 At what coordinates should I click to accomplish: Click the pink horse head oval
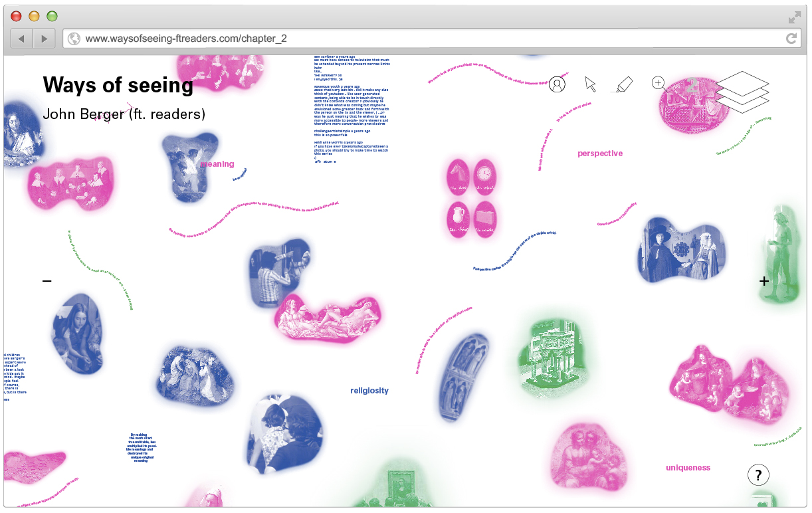coord(458,177)
